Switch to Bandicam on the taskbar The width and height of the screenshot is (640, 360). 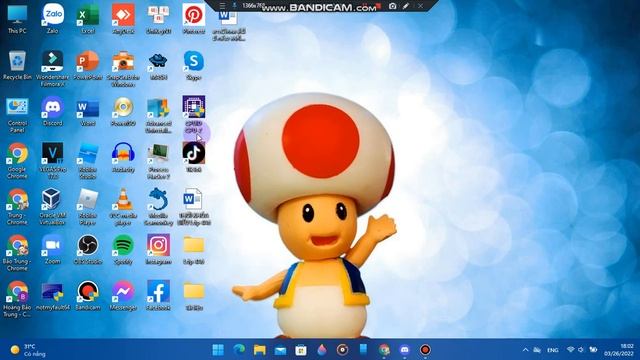(425, 350)
